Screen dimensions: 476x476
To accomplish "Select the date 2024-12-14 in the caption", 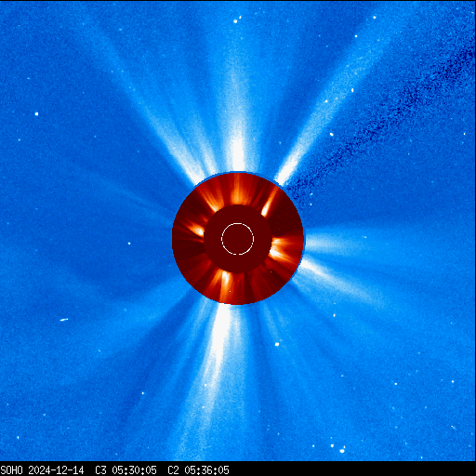I will pos(56,470).
